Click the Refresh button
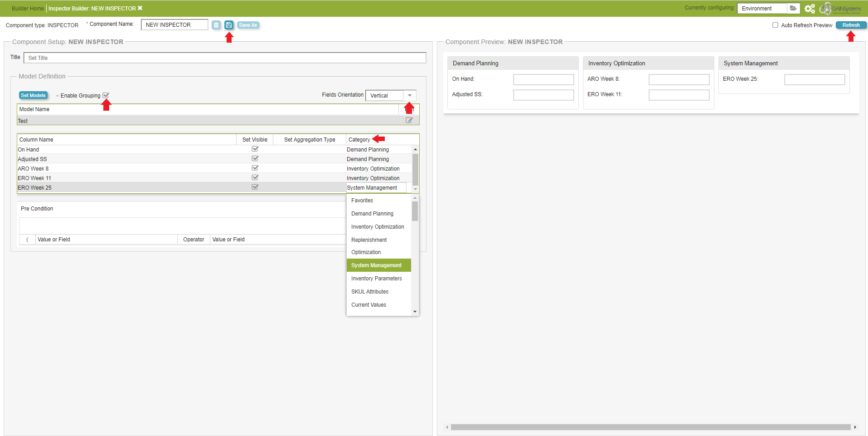868x436 pixels. tap(851, 25)
